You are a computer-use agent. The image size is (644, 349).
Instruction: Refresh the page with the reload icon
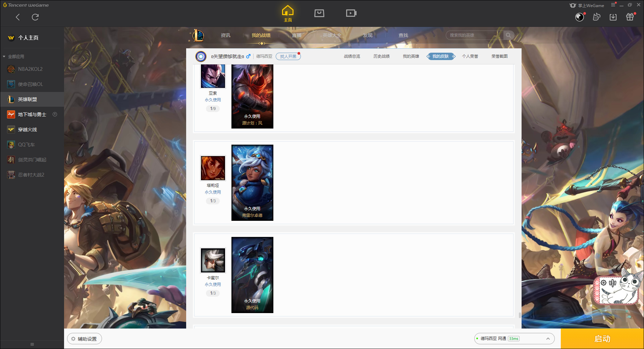[35, 17]
